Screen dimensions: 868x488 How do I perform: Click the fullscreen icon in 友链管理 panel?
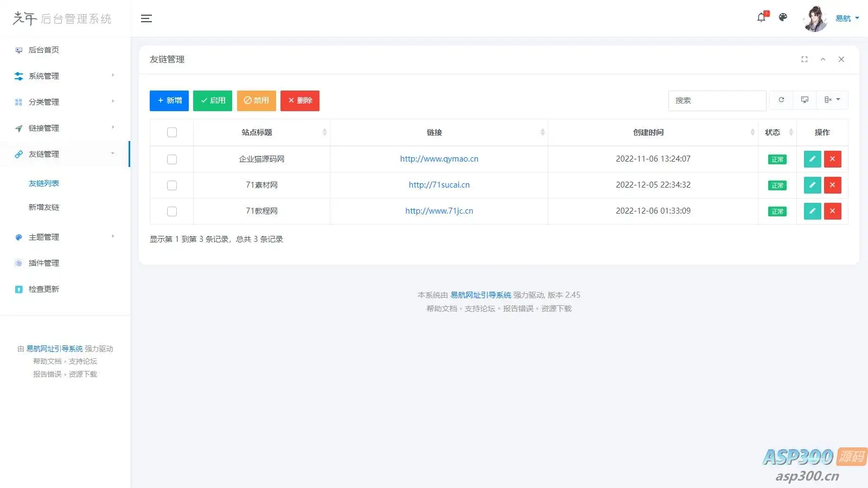click(805, 60)
